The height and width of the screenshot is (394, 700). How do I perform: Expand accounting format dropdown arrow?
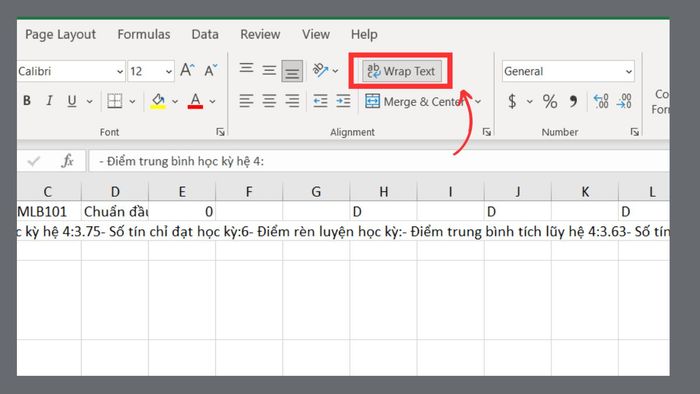point(529,102)
